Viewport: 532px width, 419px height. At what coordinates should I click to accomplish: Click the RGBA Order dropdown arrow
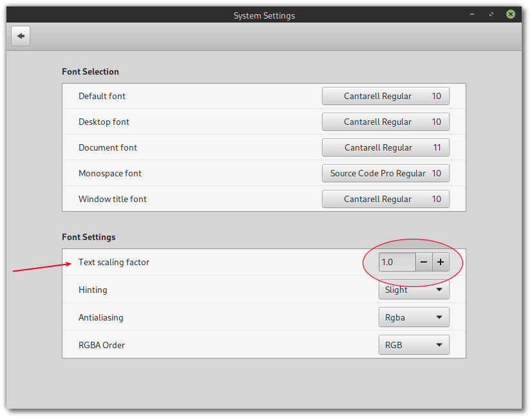click(441, 344)
